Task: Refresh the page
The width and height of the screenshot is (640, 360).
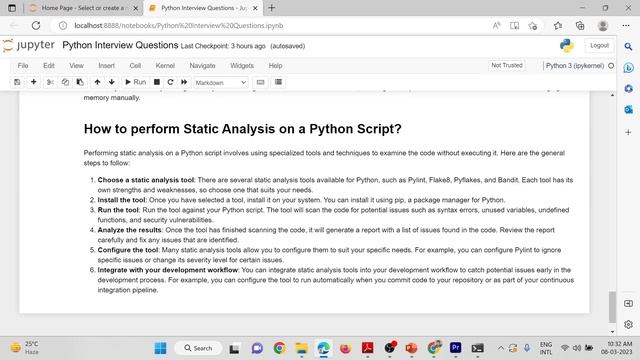Action: [36, 25]
